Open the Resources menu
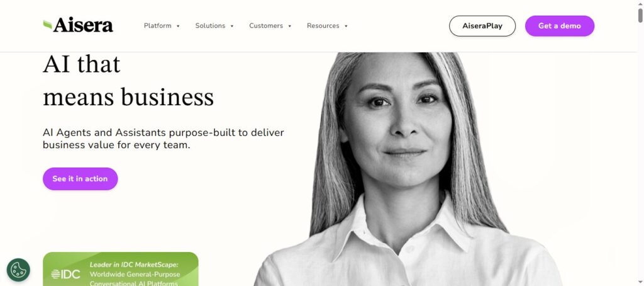 coord(323,26)
